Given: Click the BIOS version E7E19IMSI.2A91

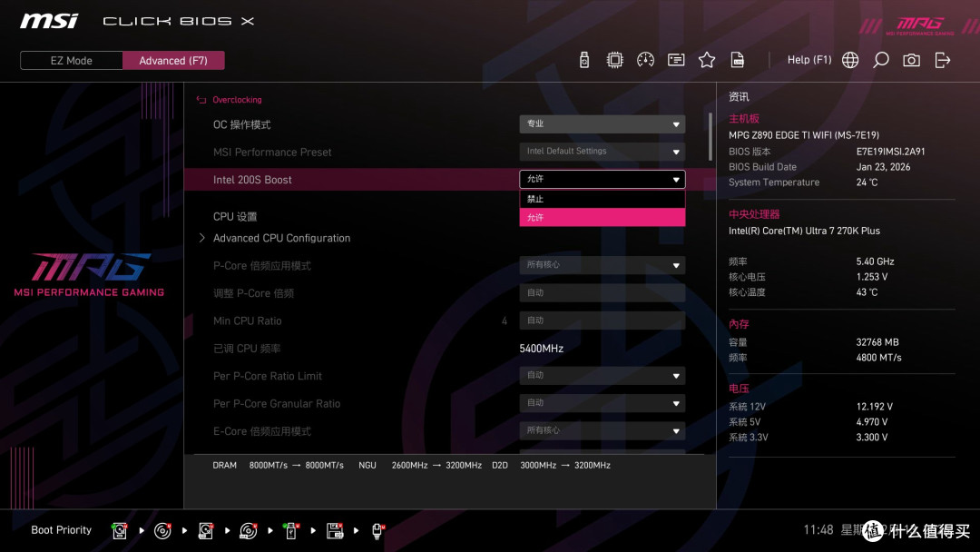Looking at the screenshot, I should coord(891,152).
